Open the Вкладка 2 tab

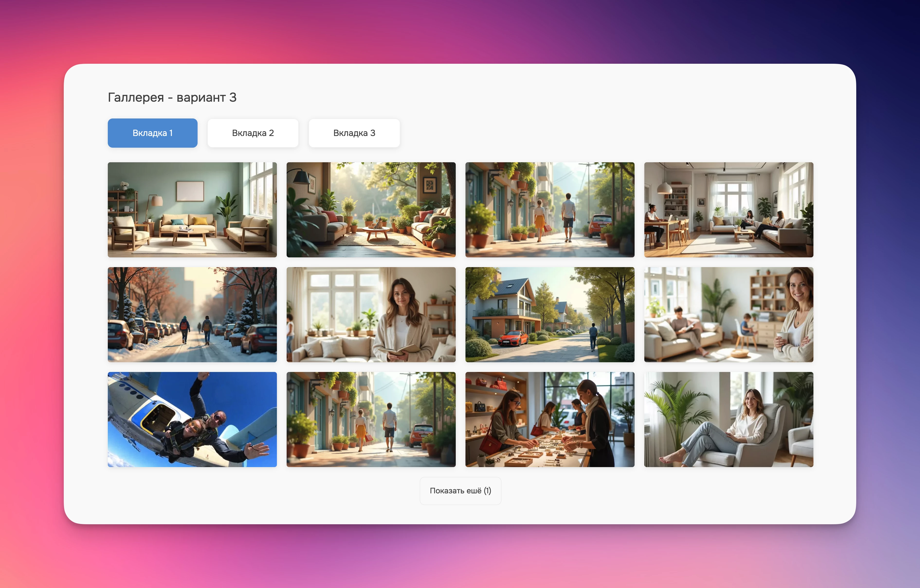pyautogui.click(x=253, y=133)
